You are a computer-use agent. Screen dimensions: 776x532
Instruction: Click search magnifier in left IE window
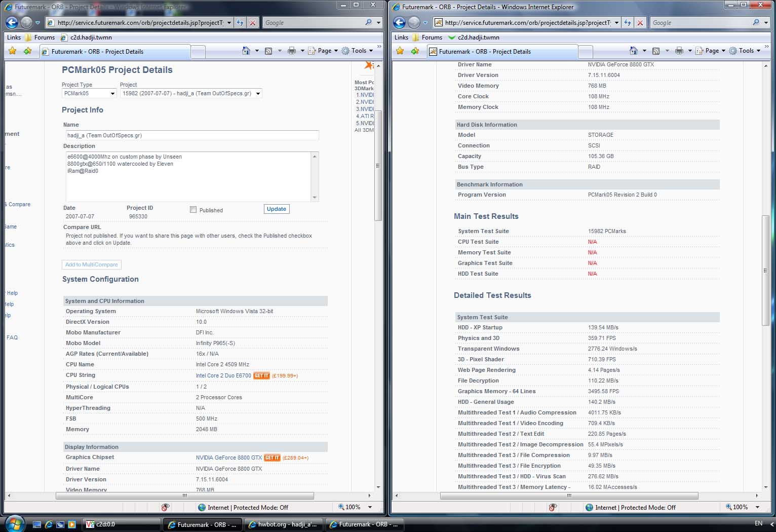pos(369,22)
